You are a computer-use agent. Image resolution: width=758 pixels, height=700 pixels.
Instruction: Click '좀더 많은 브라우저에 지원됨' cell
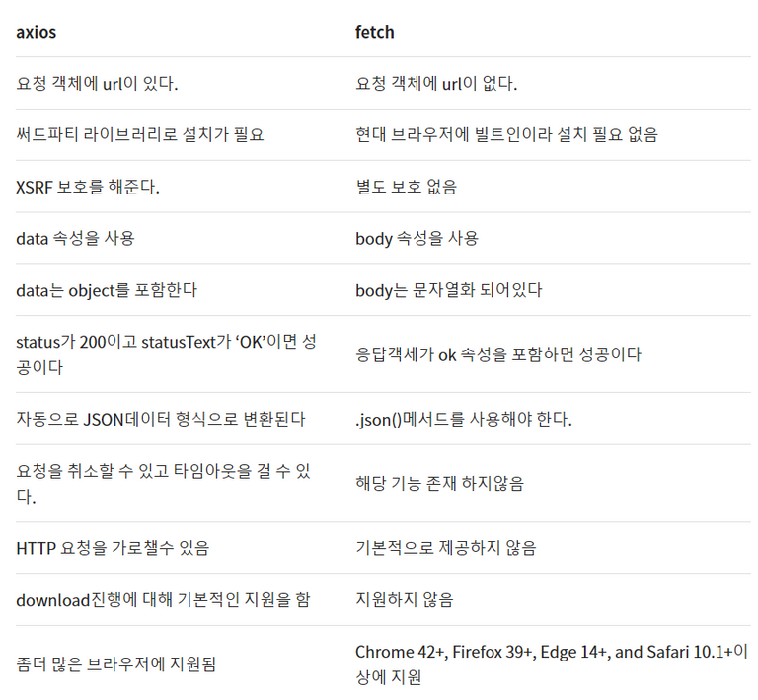tap(116, 664)
